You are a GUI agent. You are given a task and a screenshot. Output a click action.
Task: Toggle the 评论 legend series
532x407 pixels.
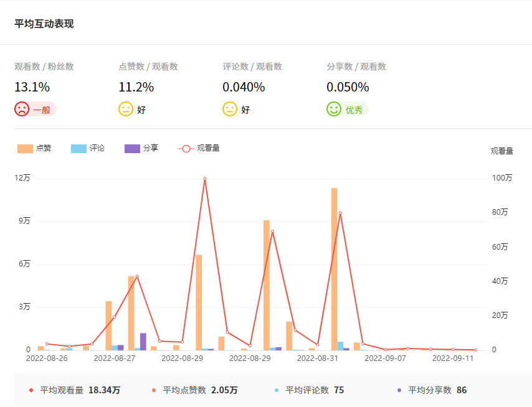click(x=88, y=148)
